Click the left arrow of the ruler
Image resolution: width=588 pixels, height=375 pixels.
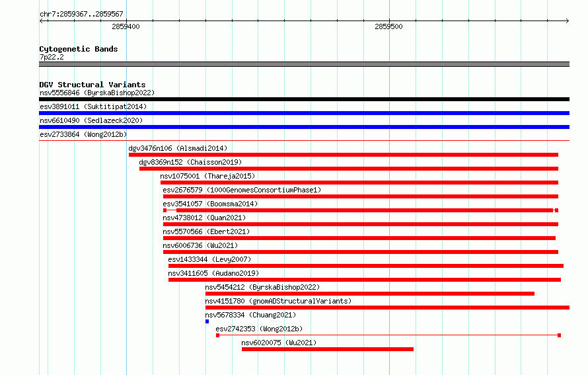pos(42,21)
